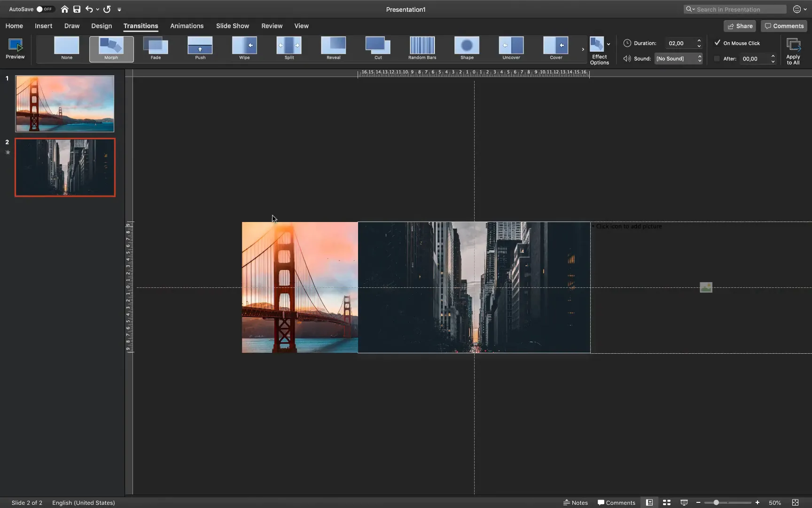Select the Golden Gate bridge picture on canvas
The width and height of the screenshot is (812, 508).
coord(300,287)
